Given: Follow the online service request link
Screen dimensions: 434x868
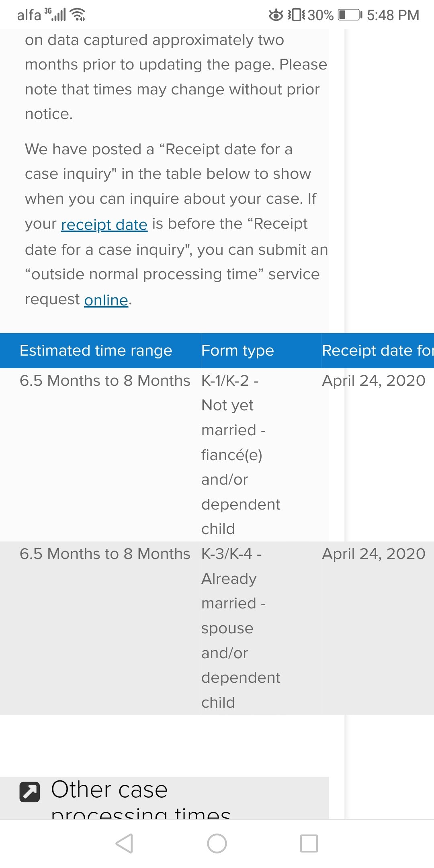Looking at the screenshot, I should click(x=106, y=300).
